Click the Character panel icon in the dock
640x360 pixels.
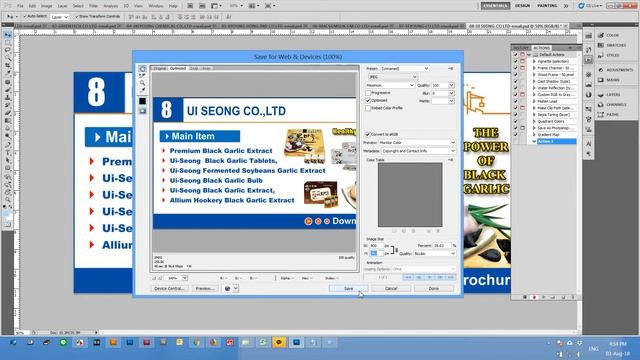pyautogui.click(x=588, y=144)
